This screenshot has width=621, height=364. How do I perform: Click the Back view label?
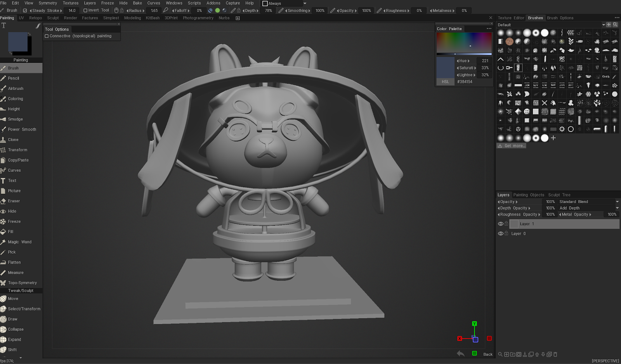[488, 354]
